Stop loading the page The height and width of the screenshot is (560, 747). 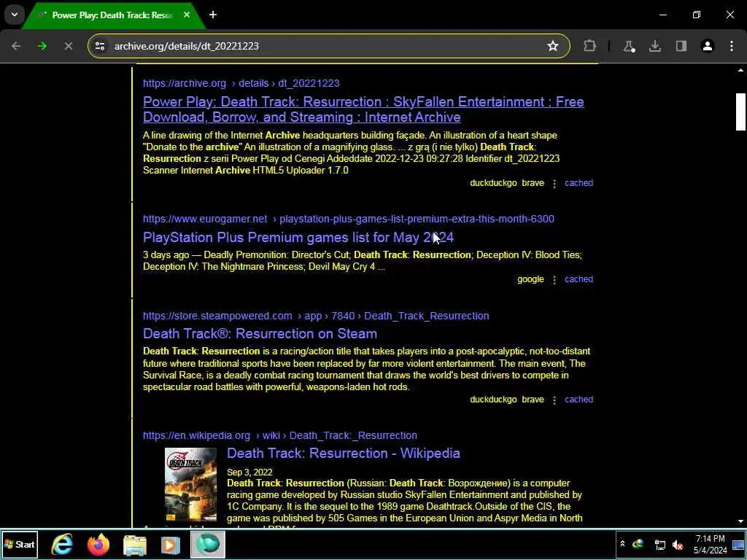coord(68,46)
